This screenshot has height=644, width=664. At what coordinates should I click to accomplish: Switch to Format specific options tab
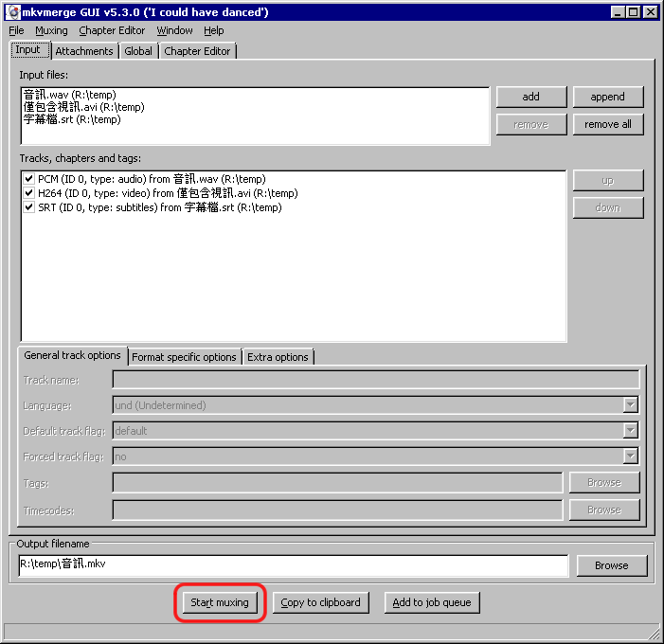(x=184, y=357)
